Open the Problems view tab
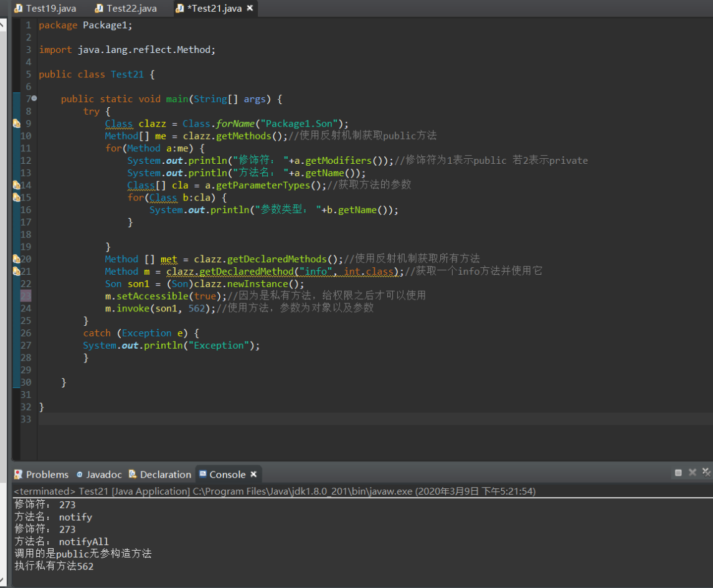 point(47,475)
